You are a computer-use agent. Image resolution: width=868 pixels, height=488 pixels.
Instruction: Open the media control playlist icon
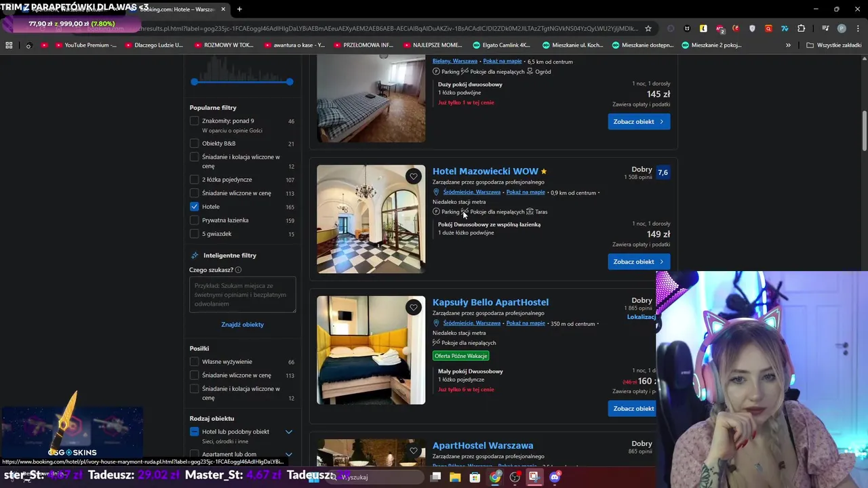coord(825,28)
